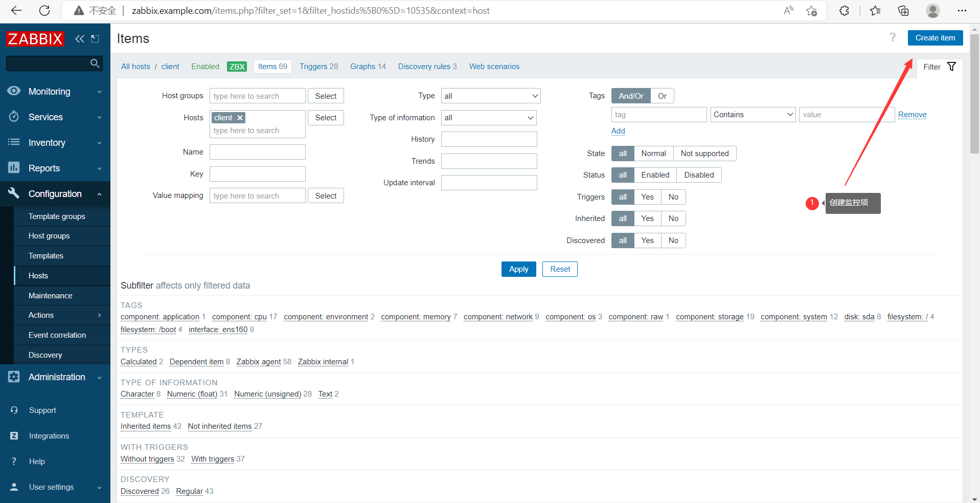
Task: Toggle the Filter funnel icon
Action: coord(951,67)
